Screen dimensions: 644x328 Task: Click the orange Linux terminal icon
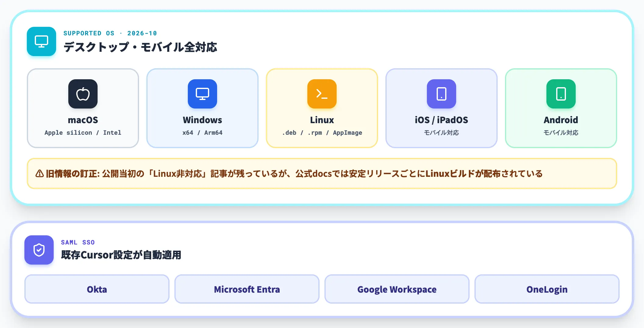coord(322,94)
